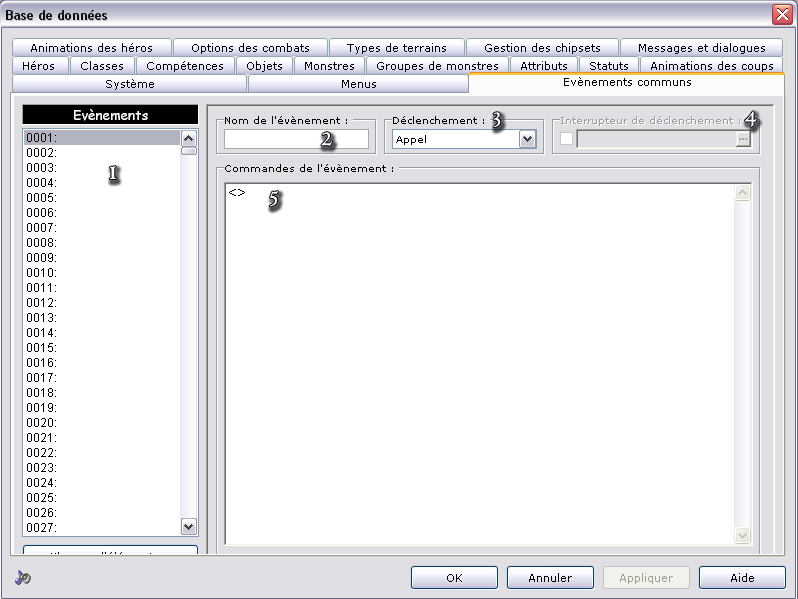
Task: Click the commands area scroll-up arrow
Action: [x=742, y=194]
